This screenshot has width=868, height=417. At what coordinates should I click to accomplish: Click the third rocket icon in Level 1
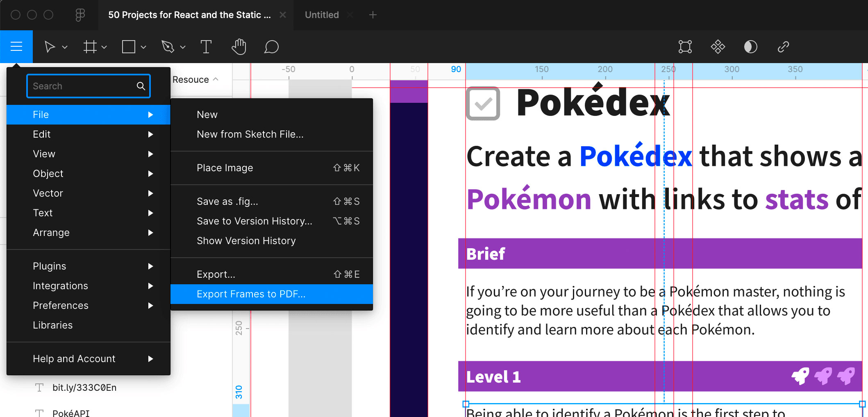click(x=846, y=376)
